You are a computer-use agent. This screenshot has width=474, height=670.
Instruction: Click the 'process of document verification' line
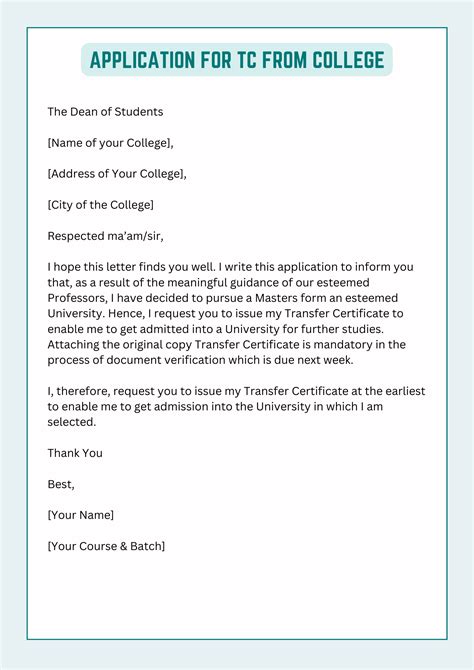[x=200, y=360]
